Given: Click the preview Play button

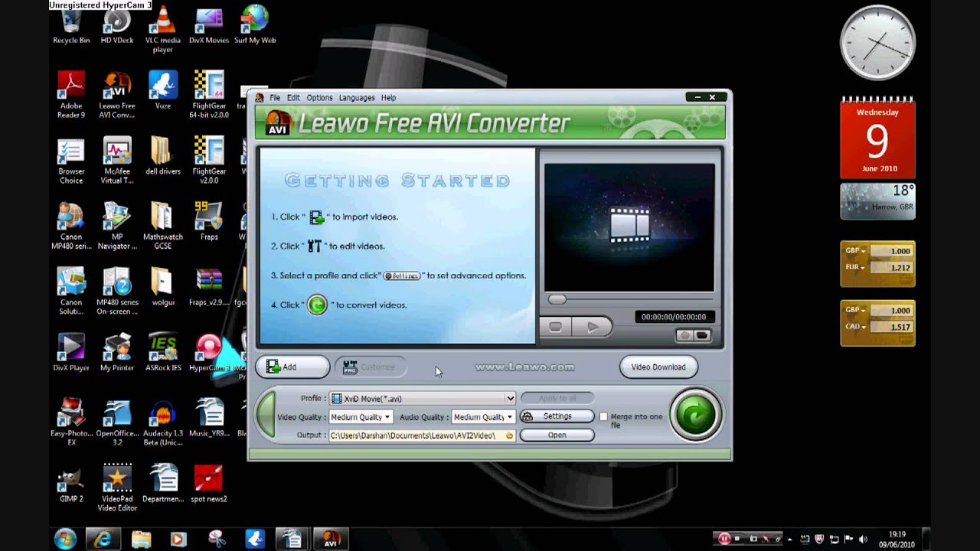Looking at the screenshot, I should tap(593, 327).
